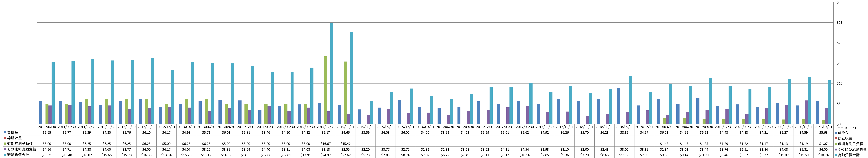This screenshot has width=868, height=158.
Task: Select the $11.59 total cell for 2020/12/31
Action: click(x=804, y=155)
